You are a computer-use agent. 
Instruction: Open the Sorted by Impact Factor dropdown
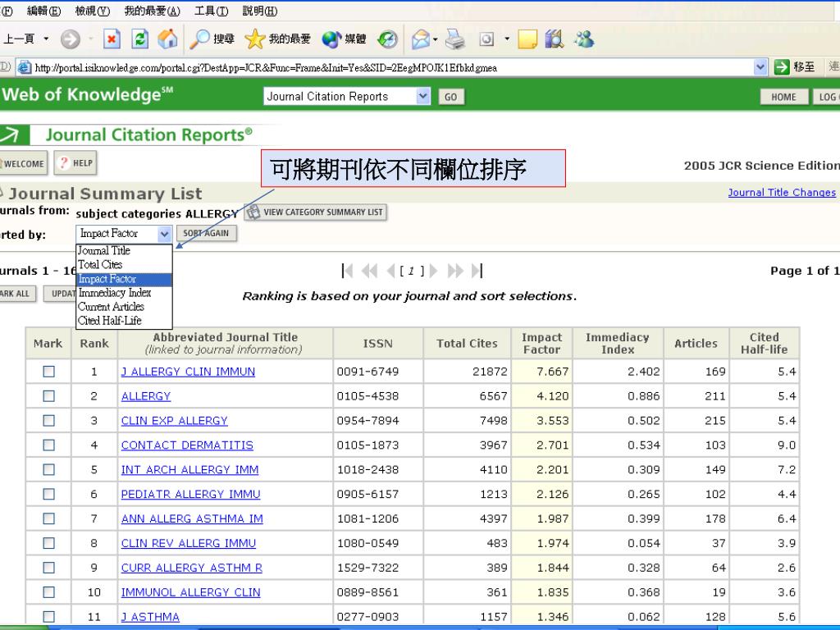pos(124,234)
